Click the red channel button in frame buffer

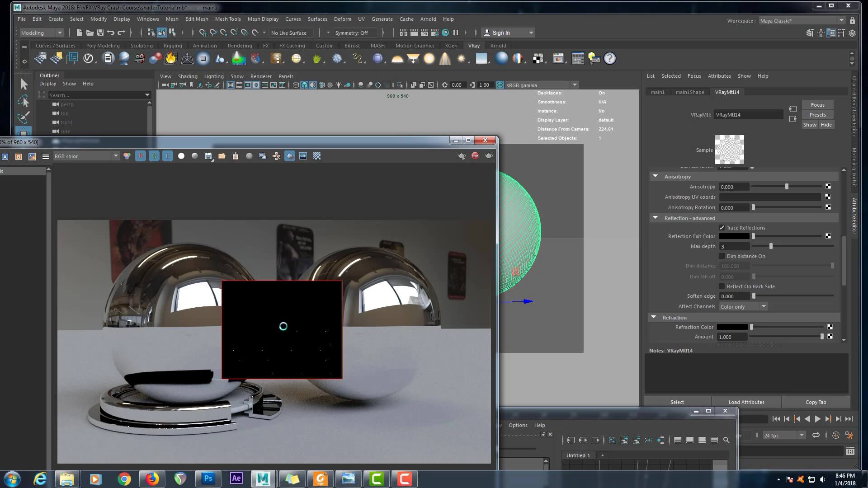140,156
